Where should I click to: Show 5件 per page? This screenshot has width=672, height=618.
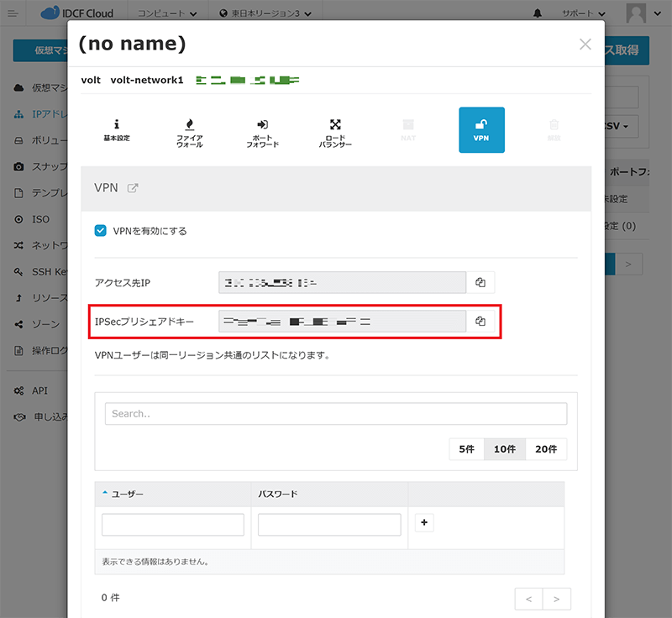click(466, 449)
